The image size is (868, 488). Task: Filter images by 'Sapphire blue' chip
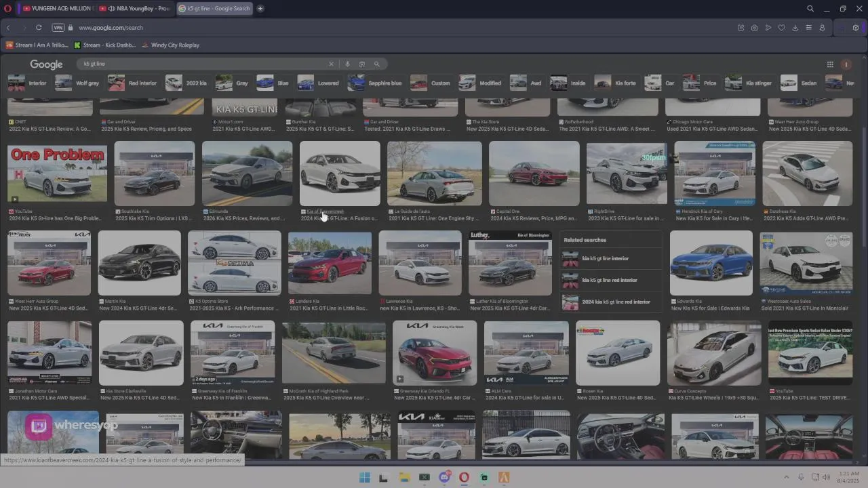[375, 83]
